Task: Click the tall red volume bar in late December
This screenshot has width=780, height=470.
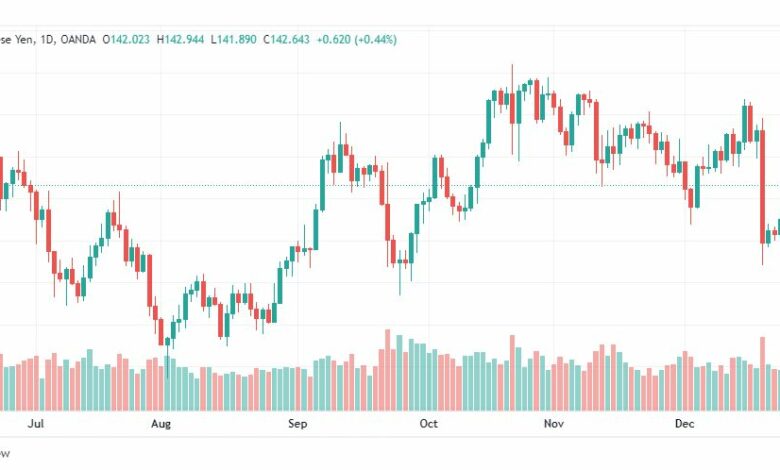Action: coord(762,374)
